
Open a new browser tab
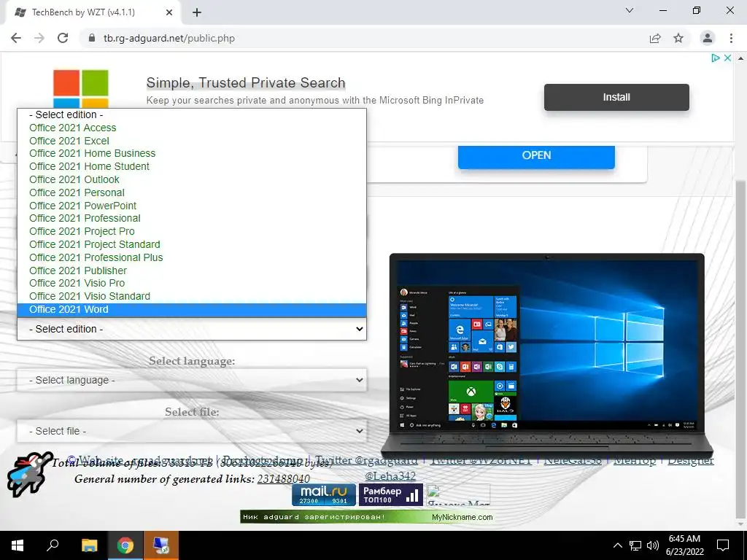[x=197, y=12]
